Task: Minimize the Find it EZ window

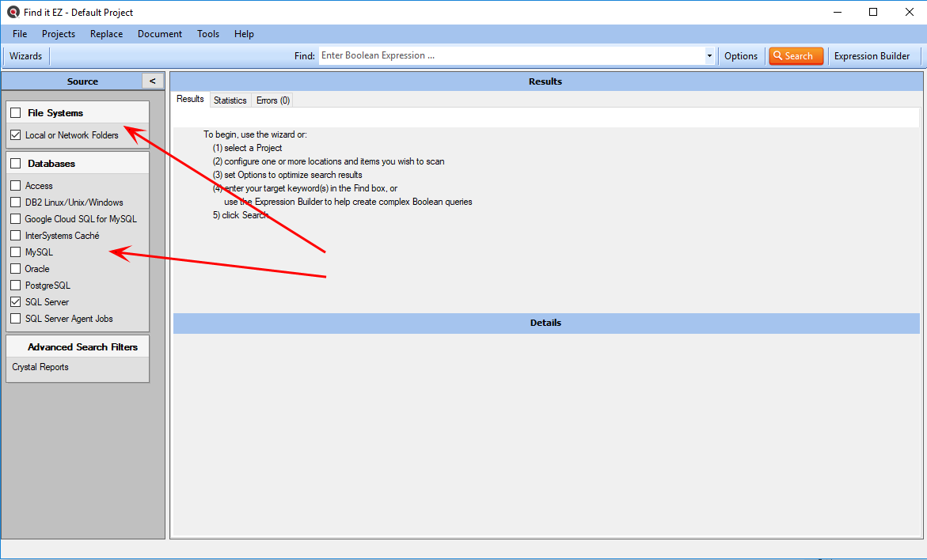Action: pos(837,12)
